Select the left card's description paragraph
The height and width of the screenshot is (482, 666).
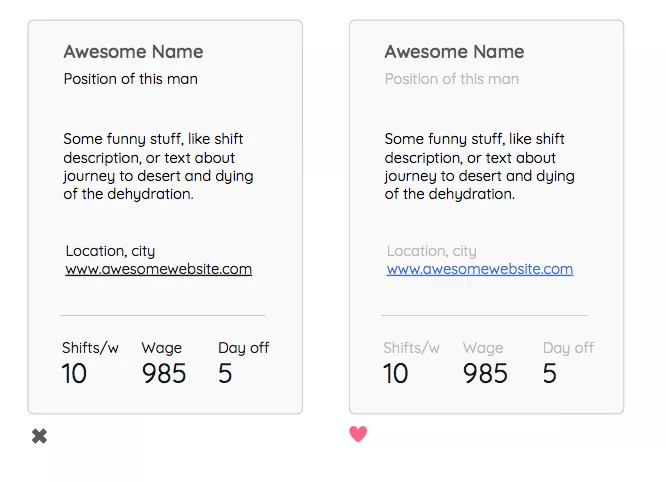[x=158, y=167]
